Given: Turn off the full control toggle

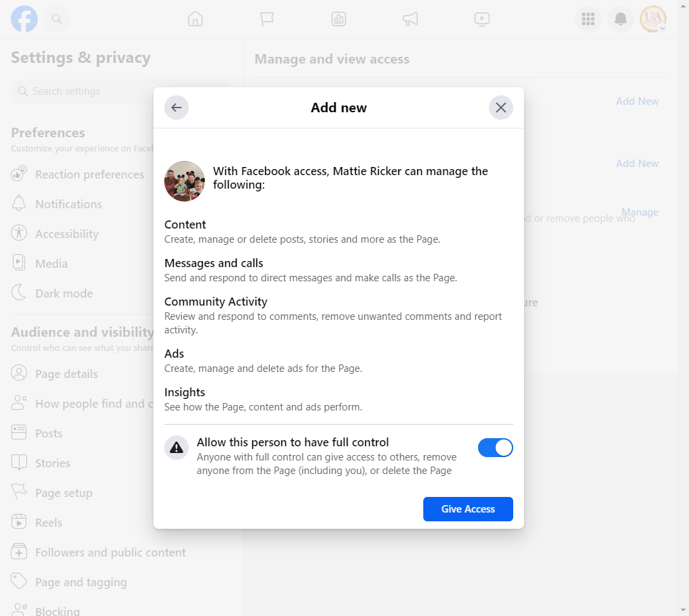Looking at the screenshot, I should (x=495, y=448).
